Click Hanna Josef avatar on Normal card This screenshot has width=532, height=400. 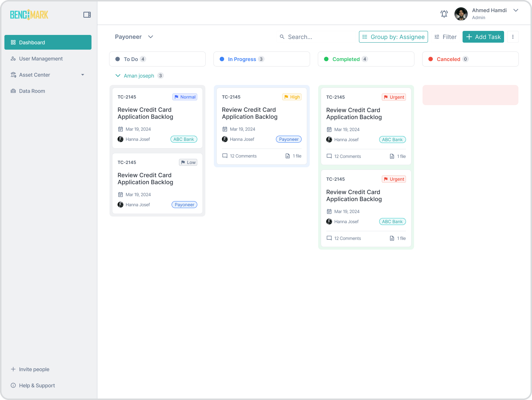pyautogui.click(x=121, y=139)
